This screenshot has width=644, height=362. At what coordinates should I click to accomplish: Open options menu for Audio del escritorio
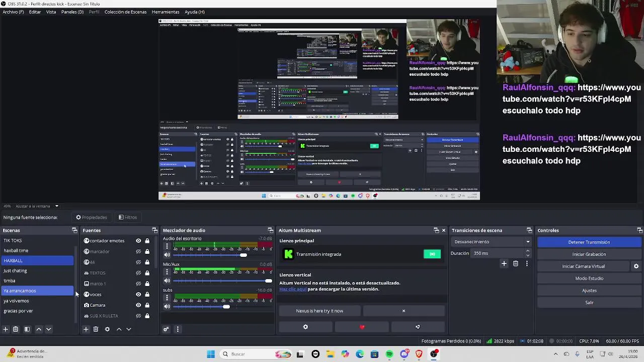tap(167, 246)
